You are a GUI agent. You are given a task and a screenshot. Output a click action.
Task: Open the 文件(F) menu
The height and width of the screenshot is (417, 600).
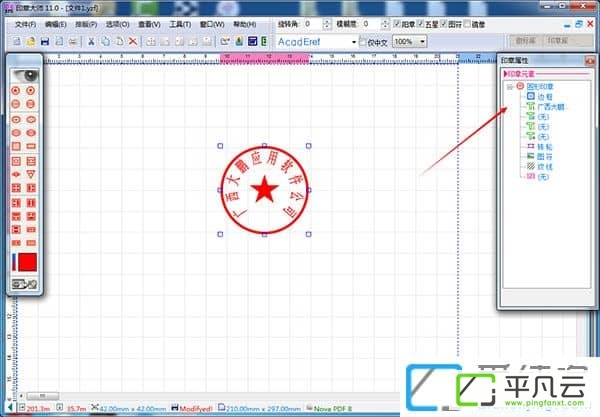point(25,24)
